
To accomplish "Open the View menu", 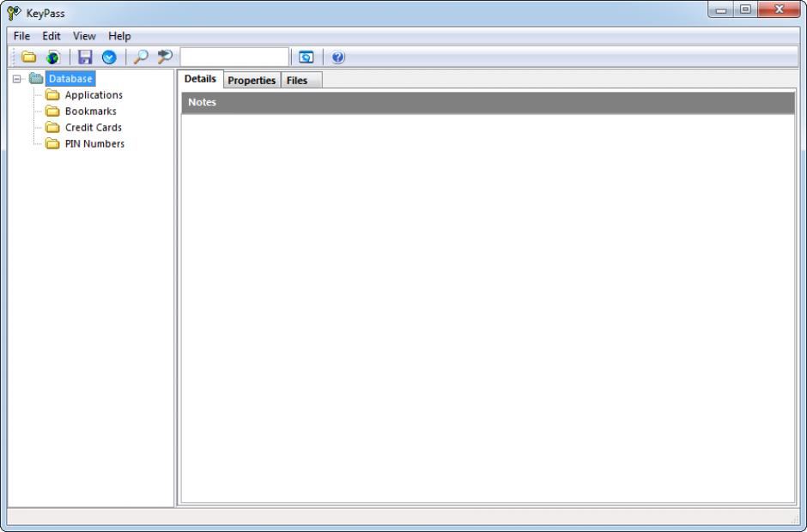I will point(84,36).
